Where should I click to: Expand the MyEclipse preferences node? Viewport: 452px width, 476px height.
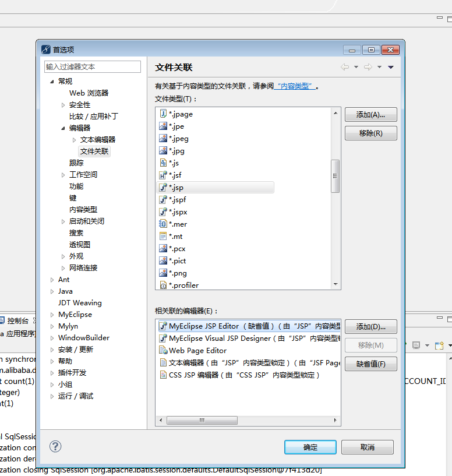point(52,315)
